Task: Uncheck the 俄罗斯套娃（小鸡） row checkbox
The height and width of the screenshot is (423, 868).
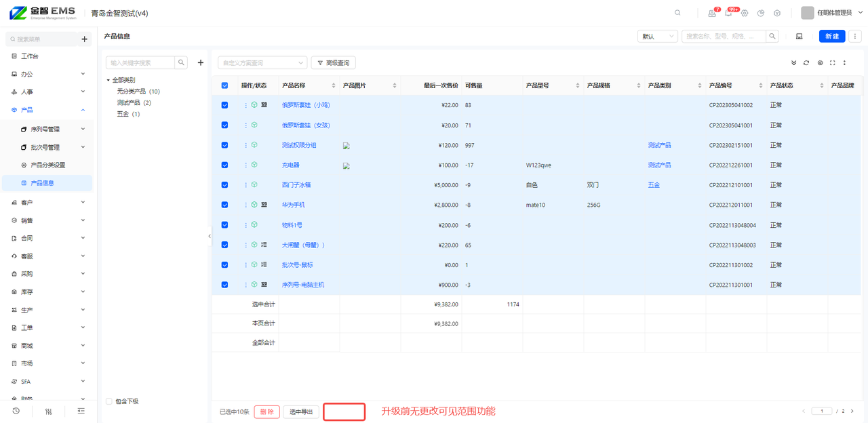Action: point(224,105)
